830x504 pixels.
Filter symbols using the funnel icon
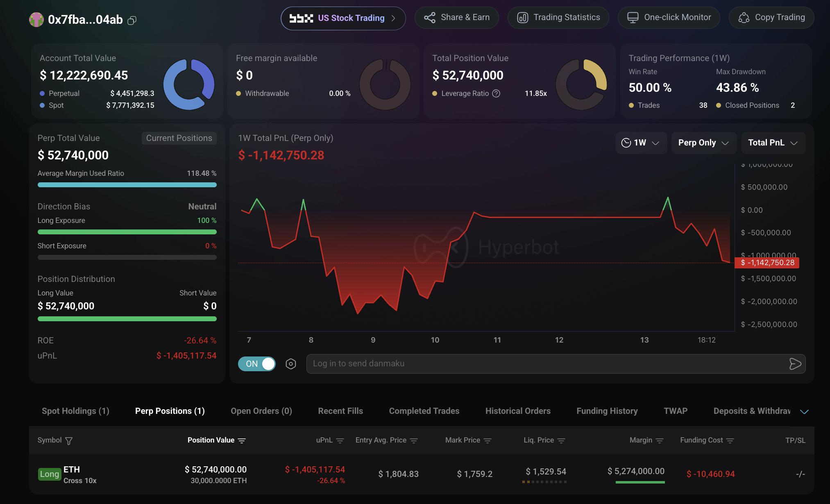[69, 441]
